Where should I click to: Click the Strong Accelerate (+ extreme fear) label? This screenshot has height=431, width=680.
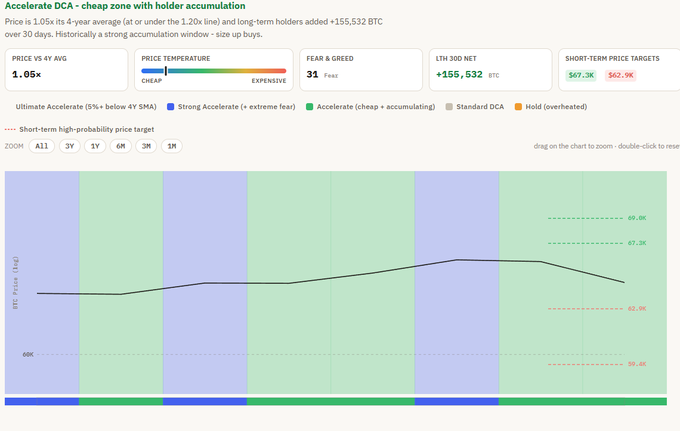click(x=236, y=107)
